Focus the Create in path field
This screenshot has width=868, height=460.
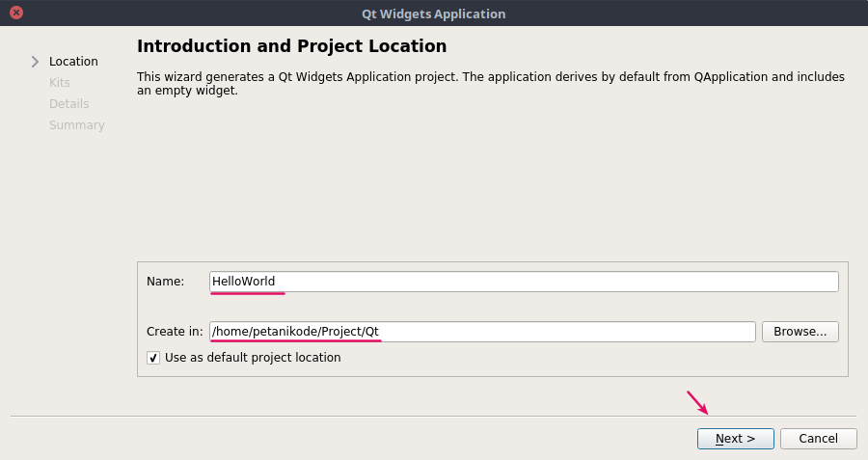click(x=482, y=332)
